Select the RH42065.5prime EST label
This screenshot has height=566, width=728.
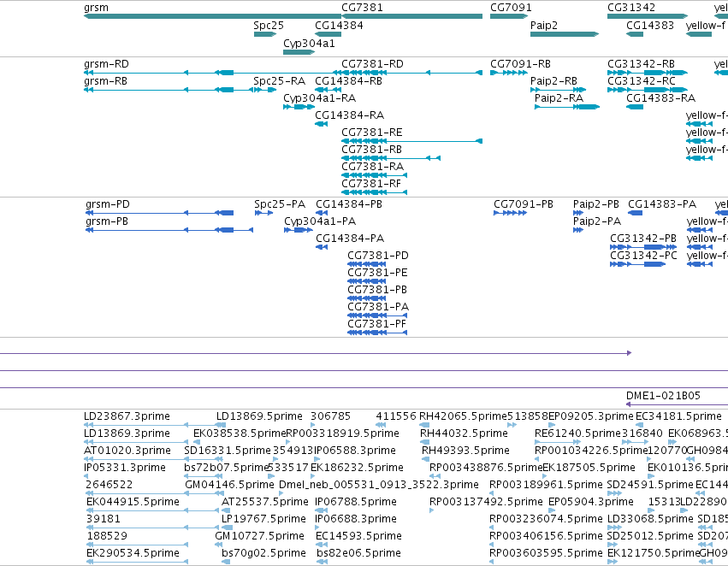pyautogui.click(x=463, y=416)
